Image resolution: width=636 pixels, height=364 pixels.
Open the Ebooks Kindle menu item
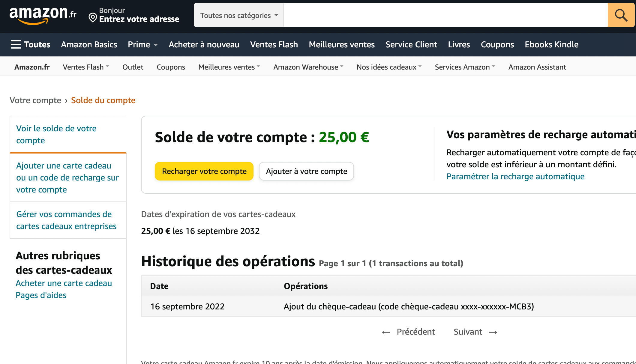tap(551, 44)
